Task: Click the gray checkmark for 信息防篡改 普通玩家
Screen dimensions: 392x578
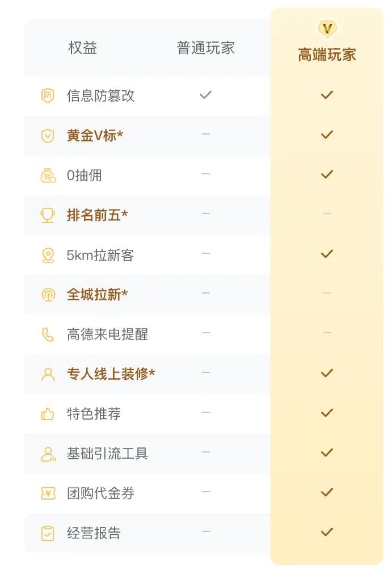Action: (x=205, y=95)
